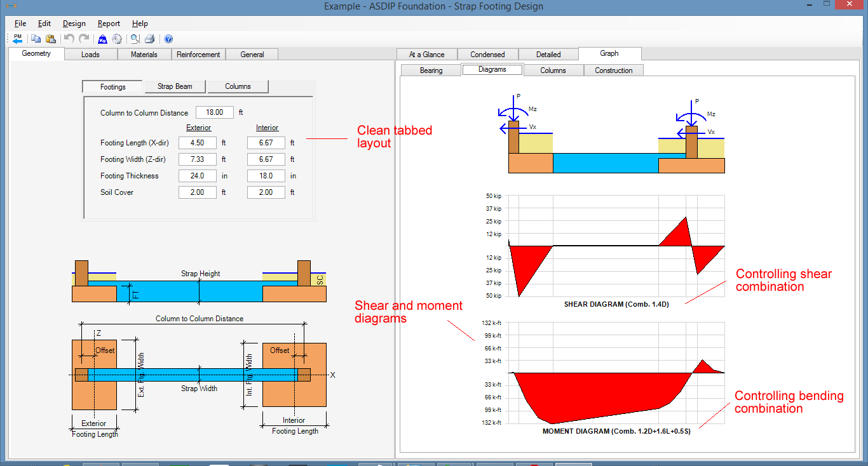Image resolution: width=868 pixels, height=466 pixels.
Task: Click the Exterior Footing Thickness field showing 24.0
Action: [x=198, y=176]
